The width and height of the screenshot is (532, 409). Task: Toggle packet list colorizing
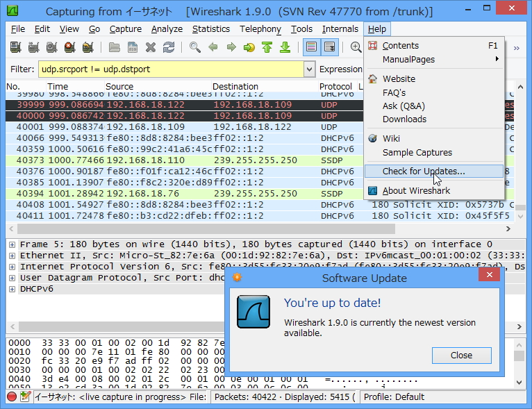311,47
